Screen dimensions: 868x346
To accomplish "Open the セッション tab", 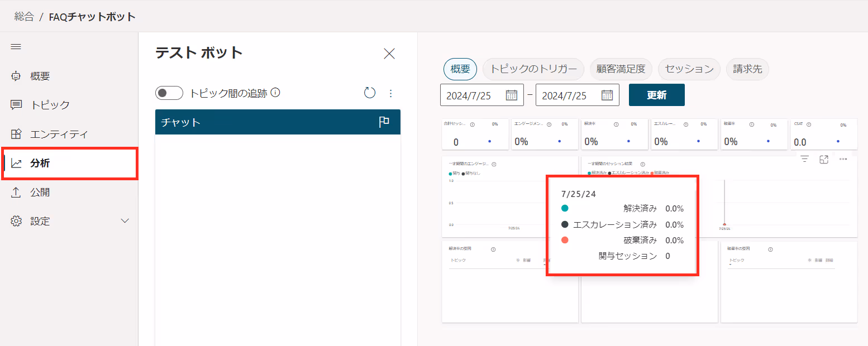I will 689,69.
